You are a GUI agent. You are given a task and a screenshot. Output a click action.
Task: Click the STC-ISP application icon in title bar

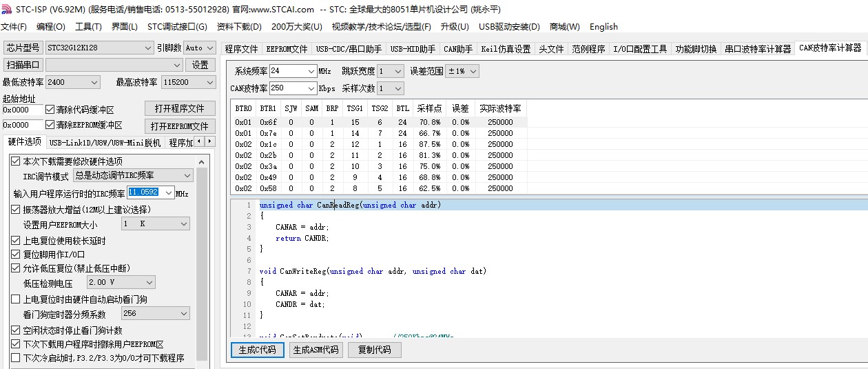(x=7, y=9)
